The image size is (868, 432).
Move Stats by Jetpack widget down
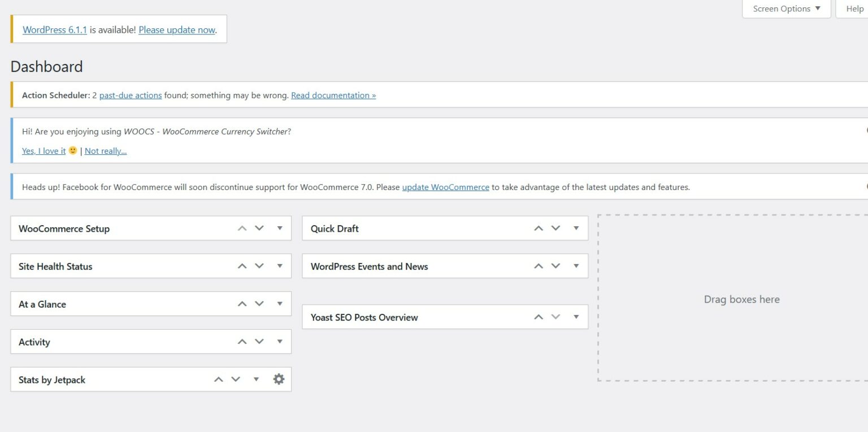pyautogui.click(x=236, y=379)
